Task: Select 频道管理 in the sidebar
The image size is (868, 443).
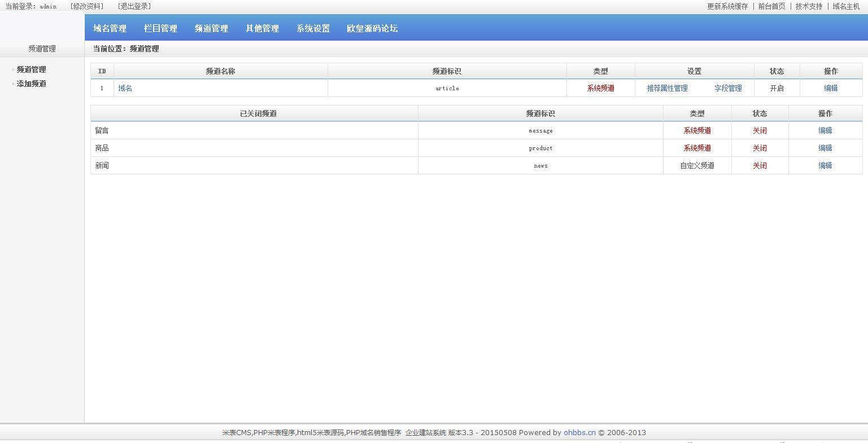Action: (x=30, y=69)
